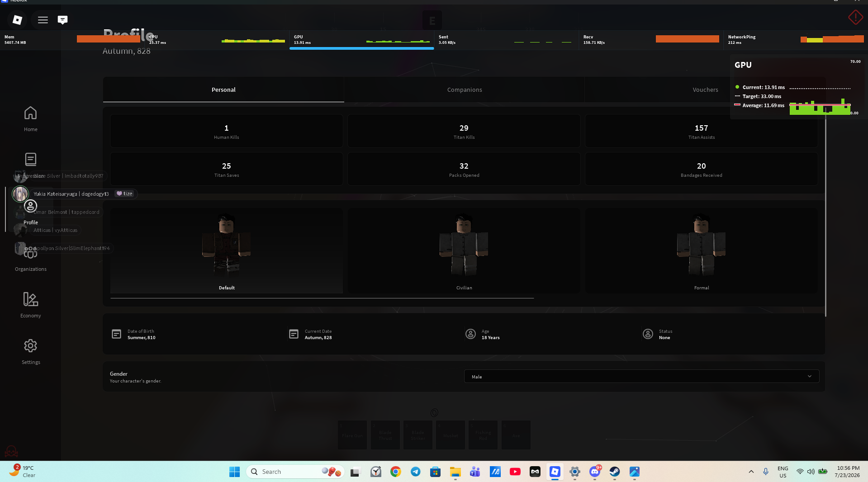
Task: Open Telegram from taskbar
Action: [416, 472]
